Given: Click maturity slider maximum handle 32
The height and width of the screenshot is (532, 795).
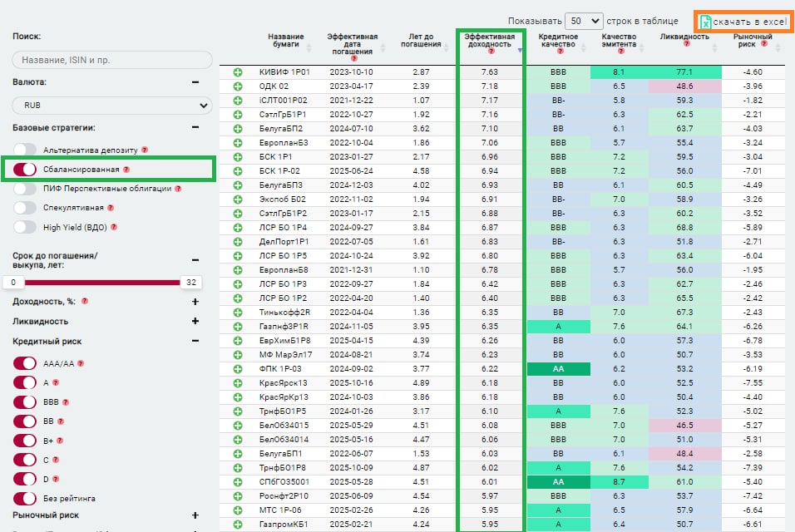Looking at the screenshot, I should [x=191, y=283].
